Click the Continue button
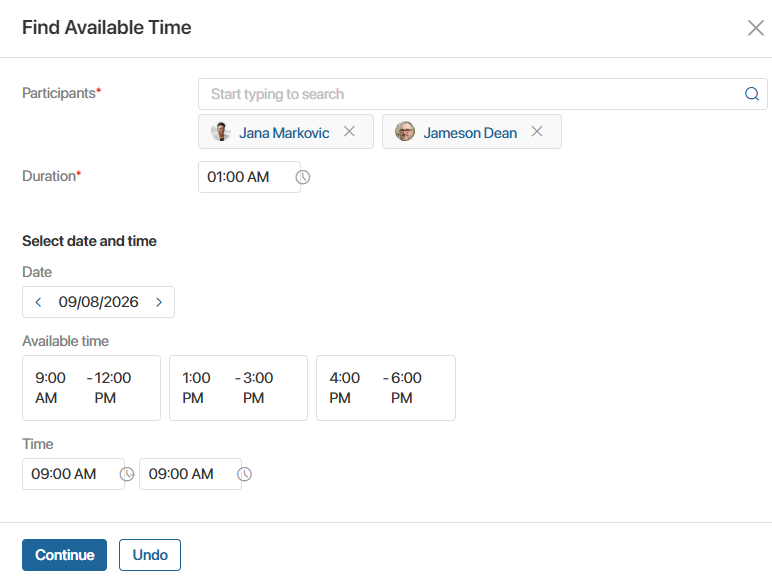The height and width of the screenshot is (580, 772). (64, 555)
